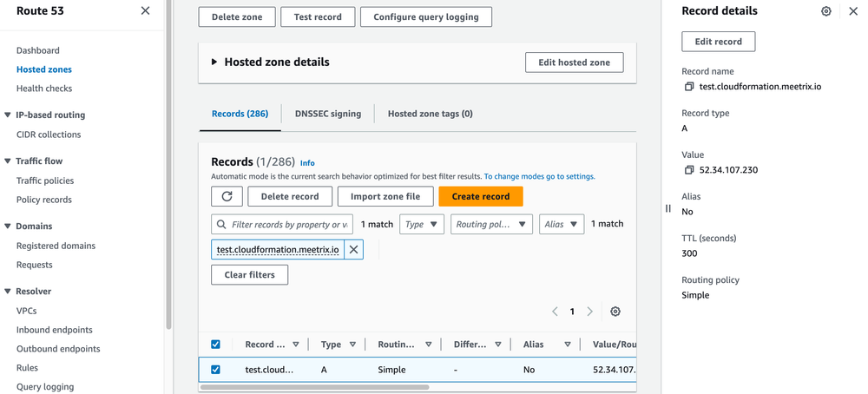Open the Record details panel settings gear
Image resolution: width=868 pixels, height=394 pixels.
point(825,11)
